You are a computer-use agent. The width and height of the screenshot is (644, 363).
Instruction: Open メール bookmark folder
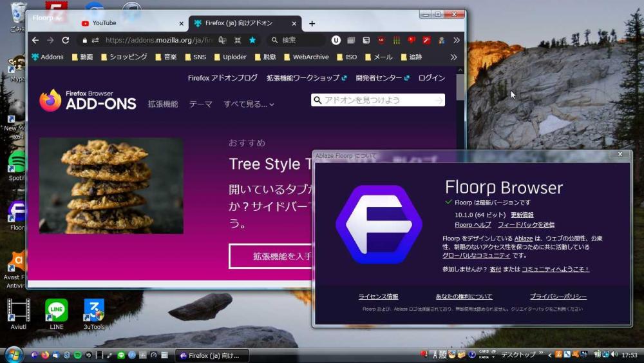pyautogui.click(x=379, y=57)
